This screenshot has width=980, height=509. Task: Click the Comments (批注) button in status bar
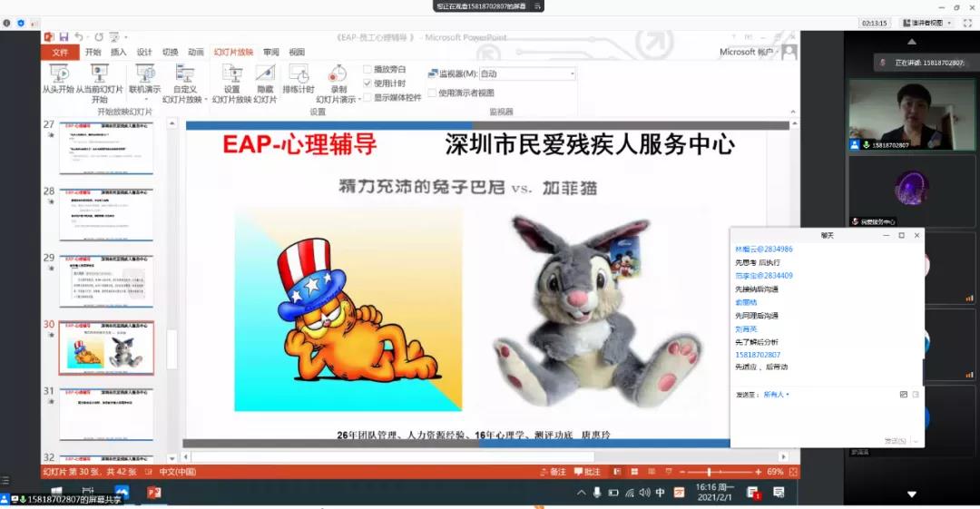[x=587, y=472]
